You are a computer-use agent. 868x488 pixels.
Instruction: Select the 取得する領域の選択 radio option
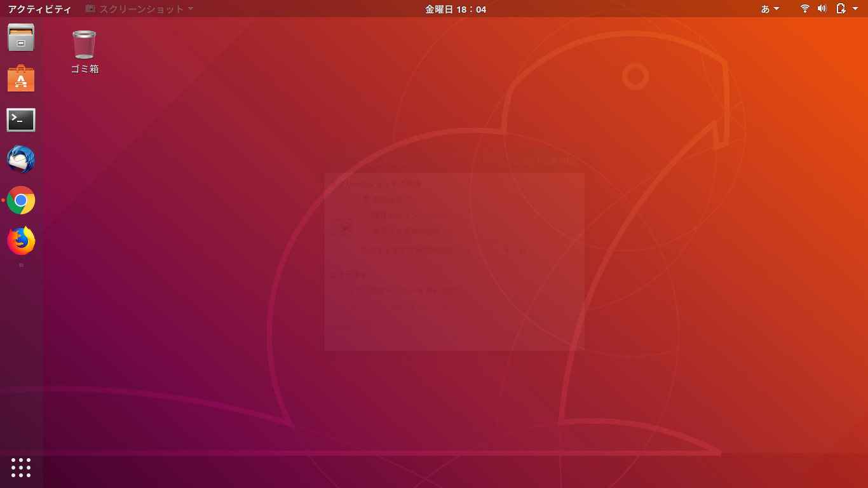coord(407,231)
